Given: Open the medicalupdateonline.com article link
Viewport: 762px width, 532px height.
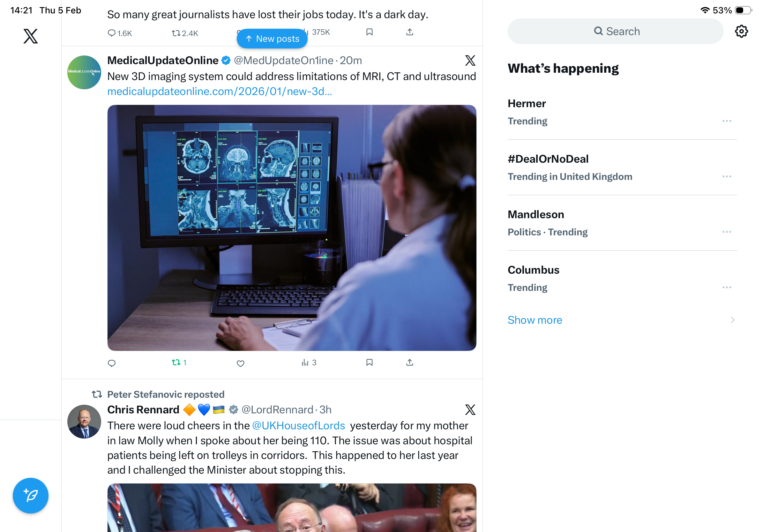Looking at the screenshot, I should pyautogui.click(x=219, y=91).
